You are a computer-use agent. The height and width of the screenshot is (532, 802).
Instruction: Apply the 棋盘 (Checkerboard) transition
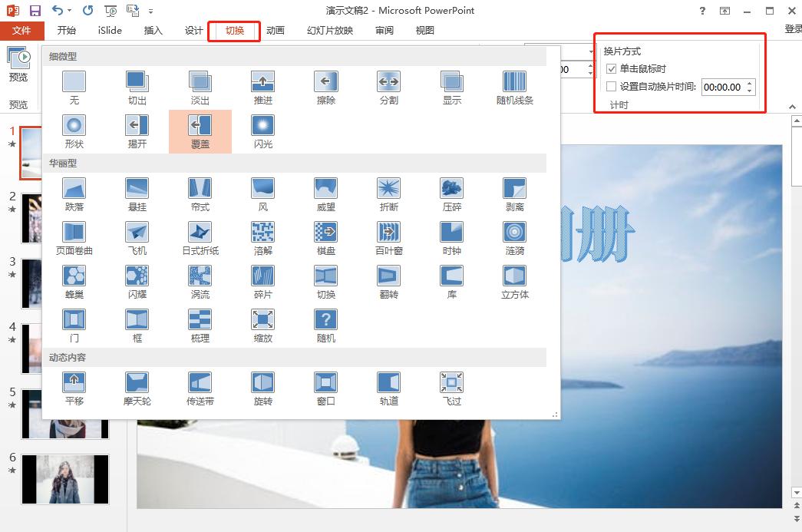326,239
